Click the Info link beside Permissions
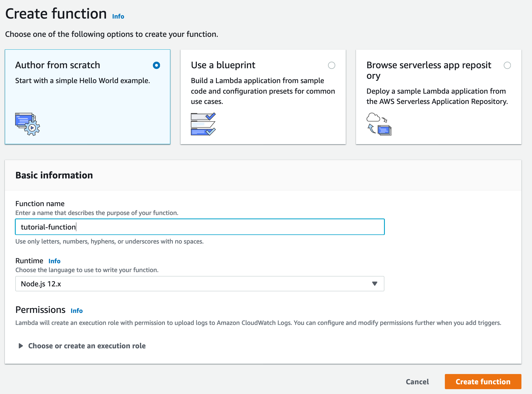 click(76, 311)
